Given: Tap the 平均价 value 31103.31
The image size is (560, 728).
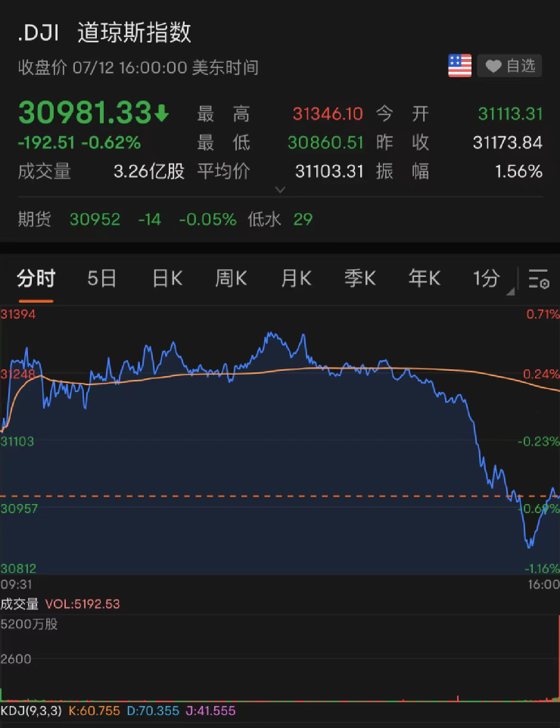Looking at the screenshot, I should [329, 172].
